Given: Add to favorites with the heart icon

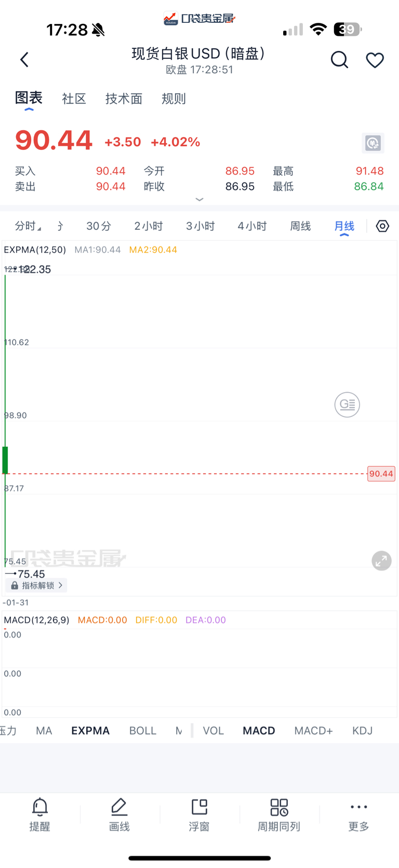Looking at the screenshot, I should pos(375,60).
